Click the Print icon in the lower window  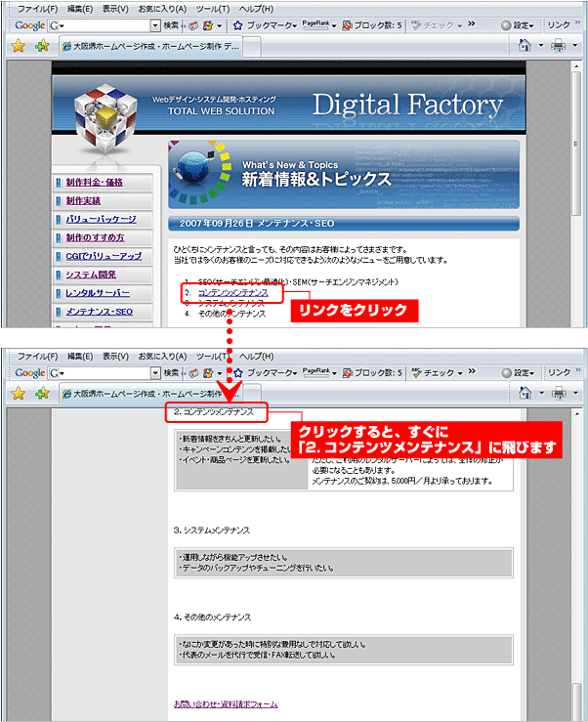pyautogui.click(x=558, y=393)
